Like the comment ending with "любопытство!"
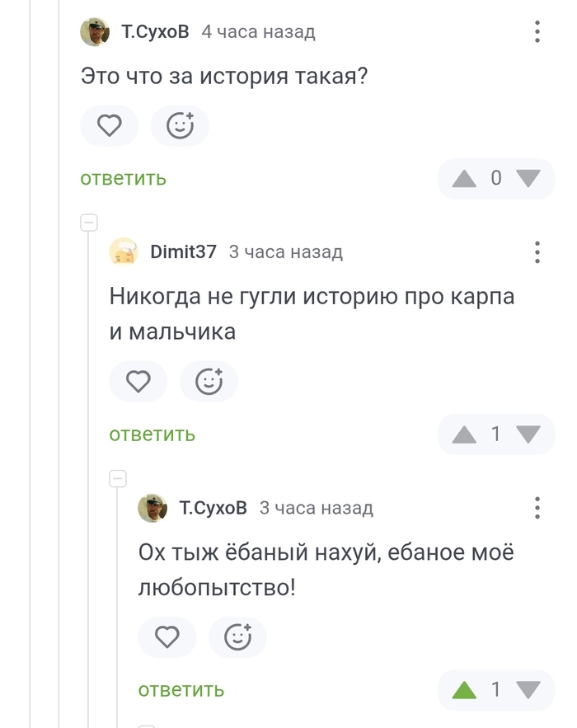 [x=167, y=637]
